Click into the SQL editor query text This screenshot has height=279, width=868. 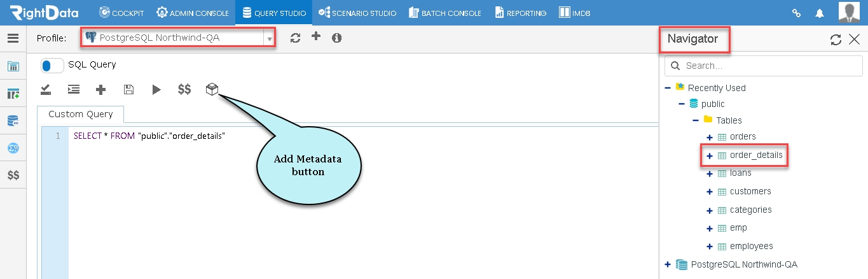pos(149,136)
